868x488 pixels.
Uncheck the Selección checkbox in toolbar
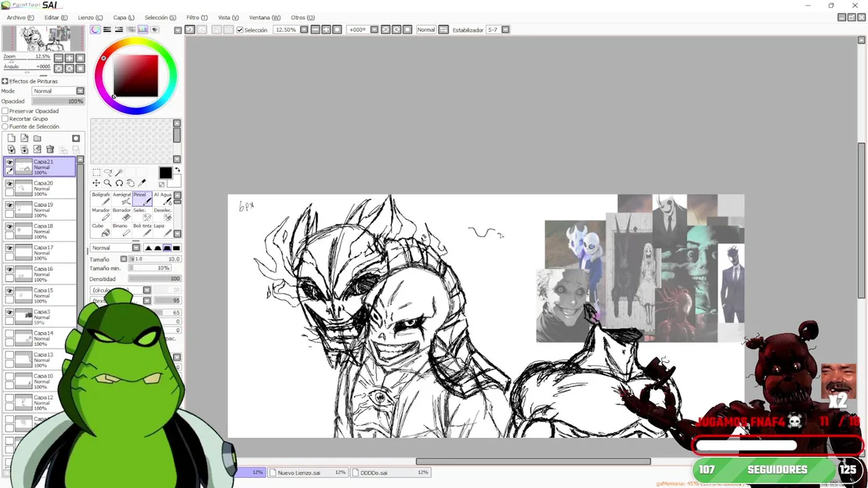[x=240, y=30]
